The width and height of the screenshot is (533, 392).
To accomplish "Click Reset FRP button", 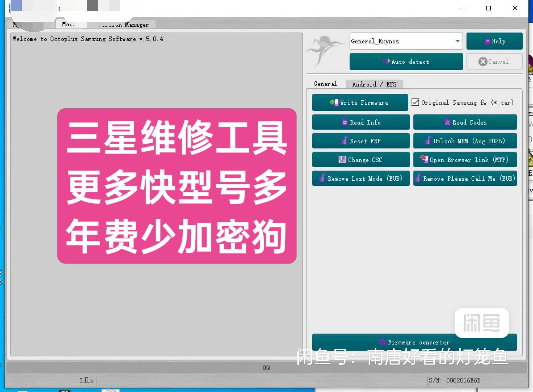I will (361, 141).
